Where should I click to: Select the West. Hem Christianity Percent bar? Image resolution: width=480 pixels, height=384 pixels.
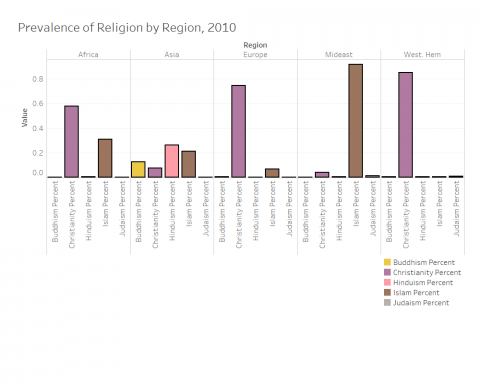(x=405, y=125)
